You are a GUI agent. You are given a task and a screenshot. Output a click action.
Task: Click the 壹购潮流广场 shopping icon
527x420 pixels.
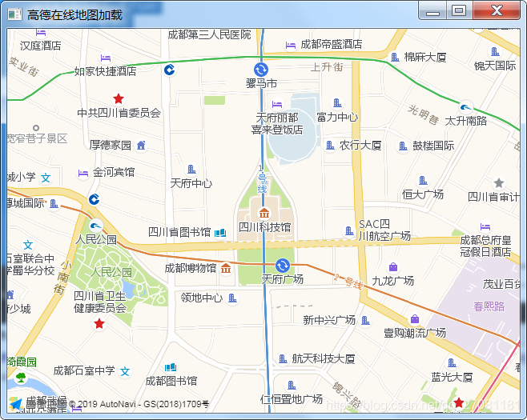coord(415,318)
